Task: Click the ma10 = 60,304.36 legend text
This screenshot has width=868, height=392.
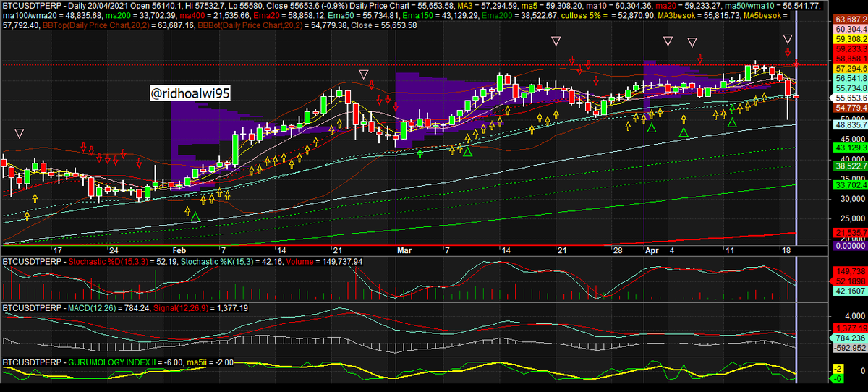Action: click(618, 6)
